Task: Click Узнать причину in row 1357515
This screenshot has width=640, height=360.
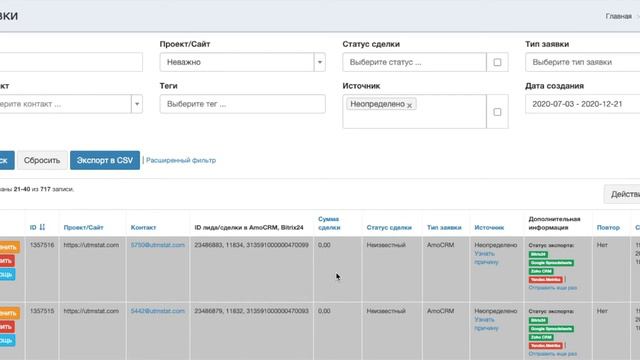Action: click(x=486, y=324)
